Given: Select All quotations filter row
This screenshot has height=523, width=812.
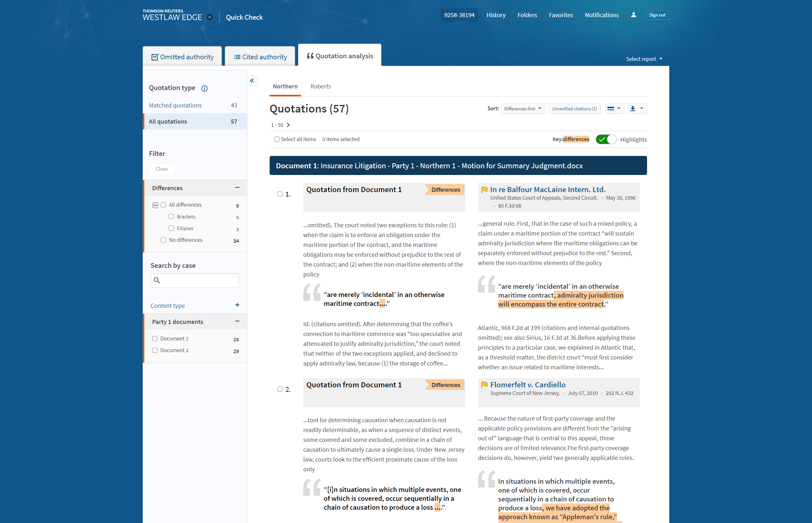Looking at the screenshot, I should point(195,122).
